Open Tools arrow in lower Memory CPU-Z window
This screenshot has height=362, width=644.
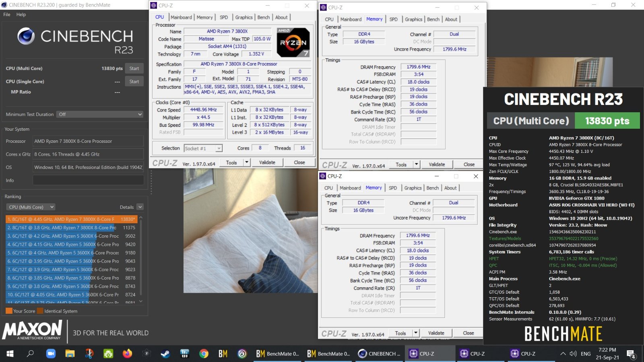[x=416, y=333]
